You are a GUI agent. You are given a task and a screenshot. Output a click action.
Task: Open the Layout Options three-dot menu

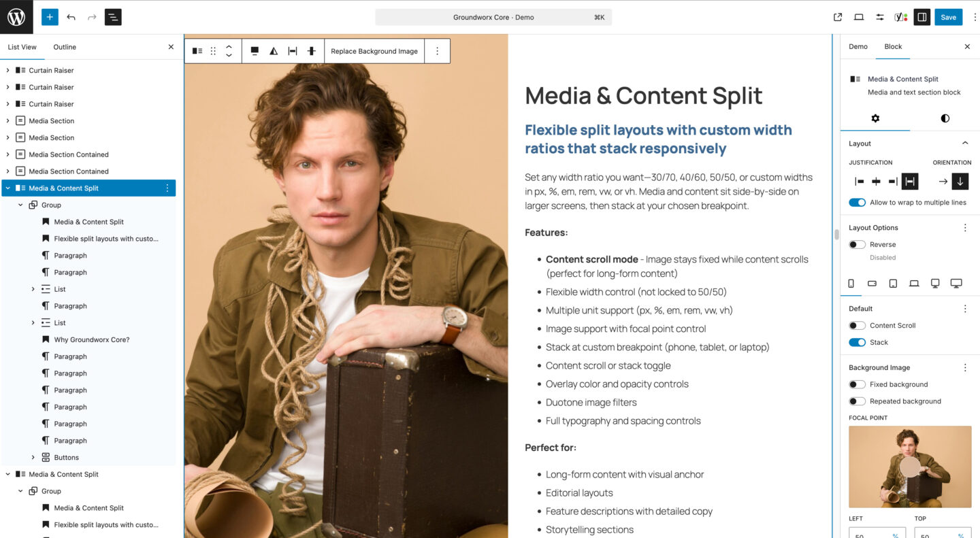[x=964, y=227]
